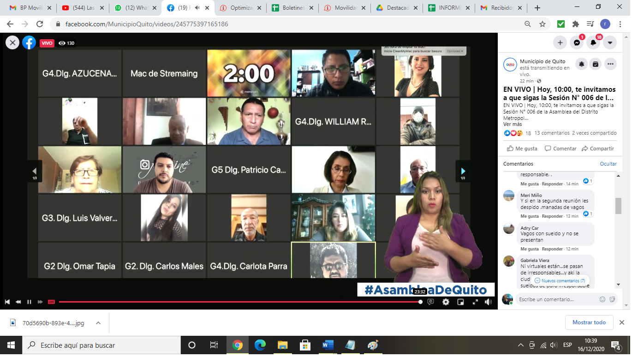Pause the live video
The image size is (644, 357).
pos(29,302)
